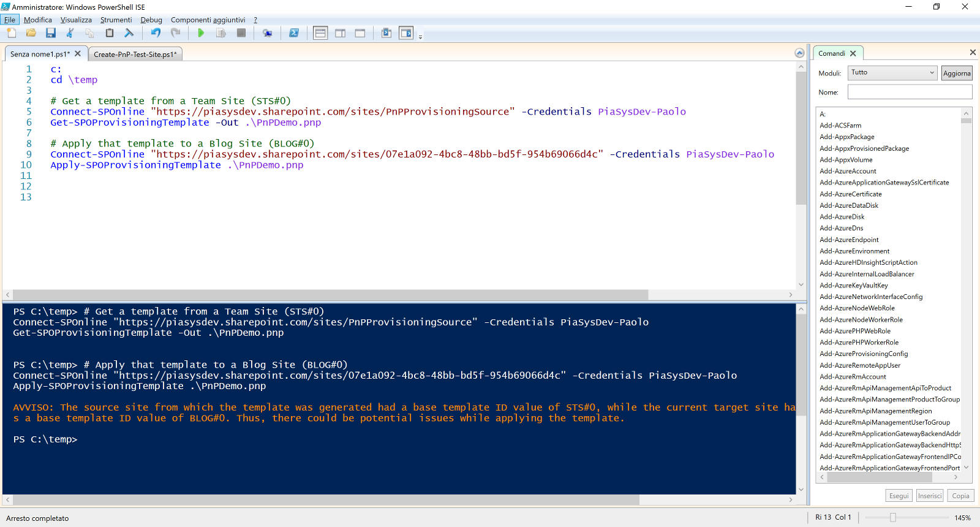Select Add-AzureDisk command
This screenshot has width=980, height=527.
click(842, 217)
